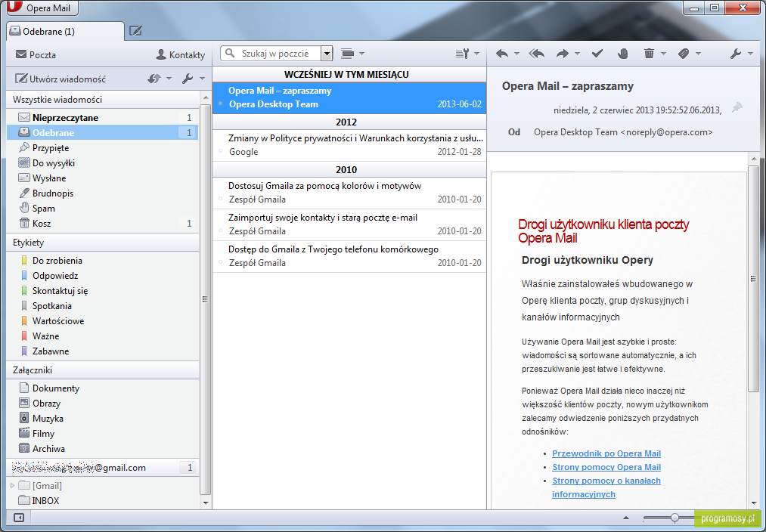Select the gray Spotkania label
Image resolution: width=766 pixels, height=532 pixels.
click(103, 306)
